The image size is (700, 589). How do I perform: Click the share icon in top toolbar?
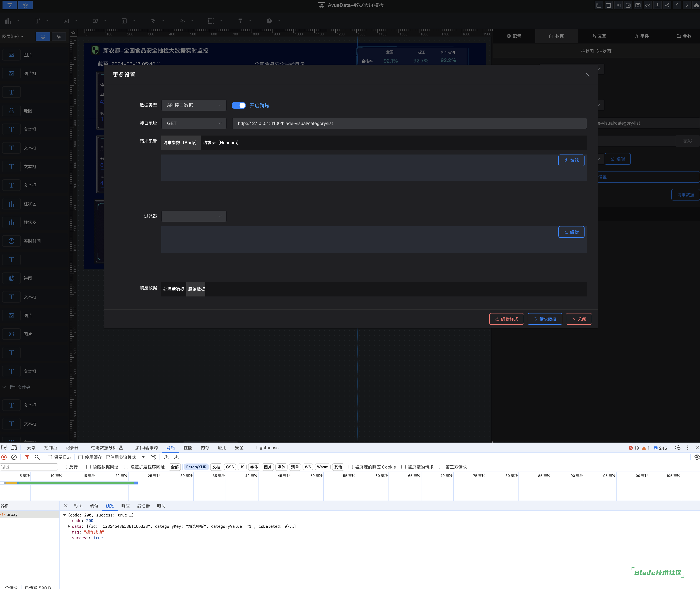point(667,5)
